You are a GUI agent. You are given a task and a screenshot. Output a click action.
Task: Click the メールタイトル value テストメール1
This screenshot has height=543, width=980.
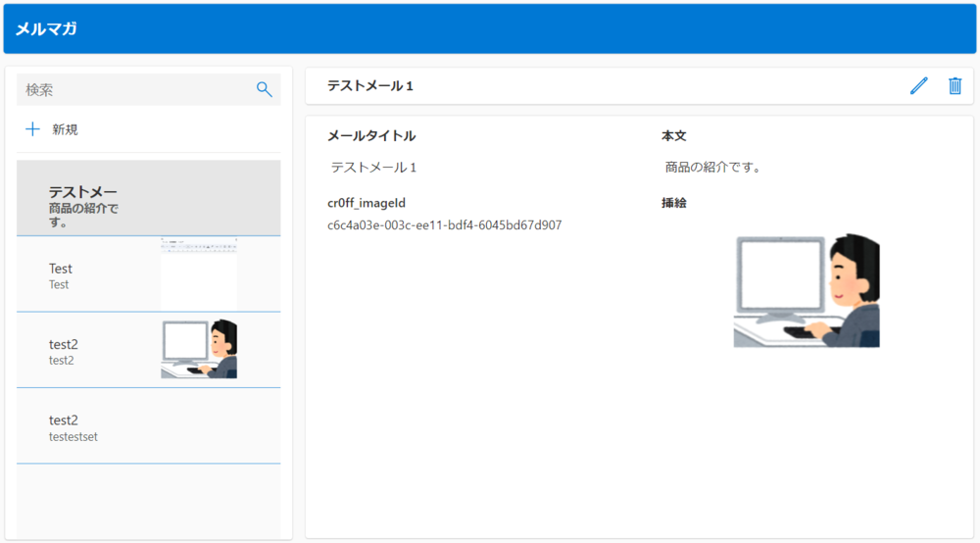[x=373, y=168]
